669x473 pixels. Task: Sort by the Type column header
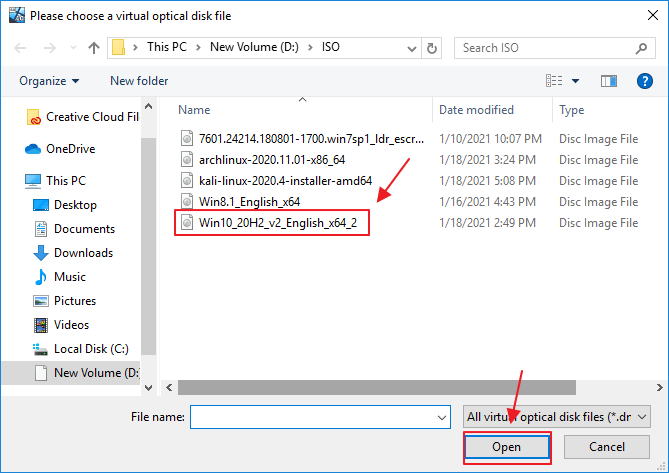point(572,110)
